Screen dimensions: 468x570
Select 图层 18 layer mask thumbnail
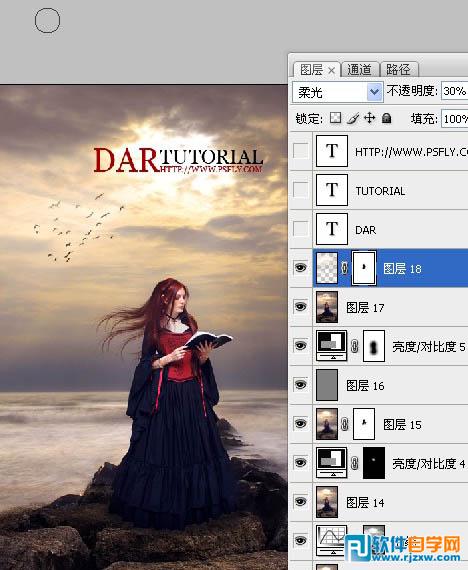(364, 268)
